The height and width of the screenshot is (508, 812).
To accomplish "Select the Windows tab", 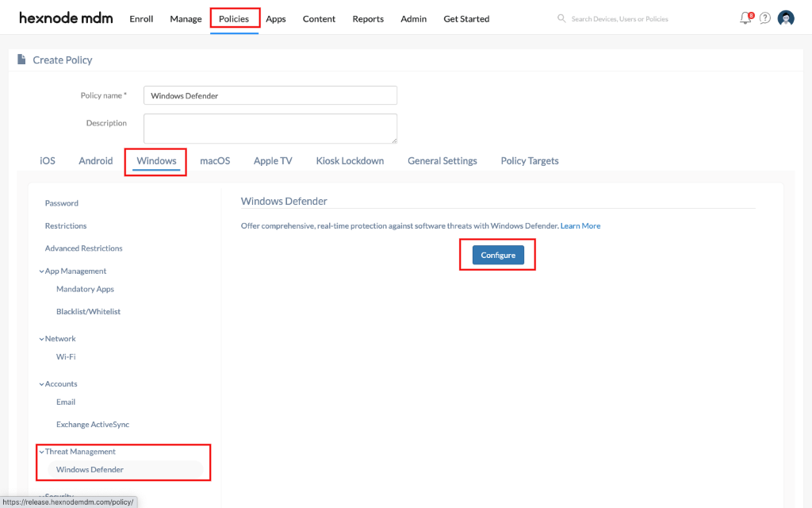I will [156, 160].
